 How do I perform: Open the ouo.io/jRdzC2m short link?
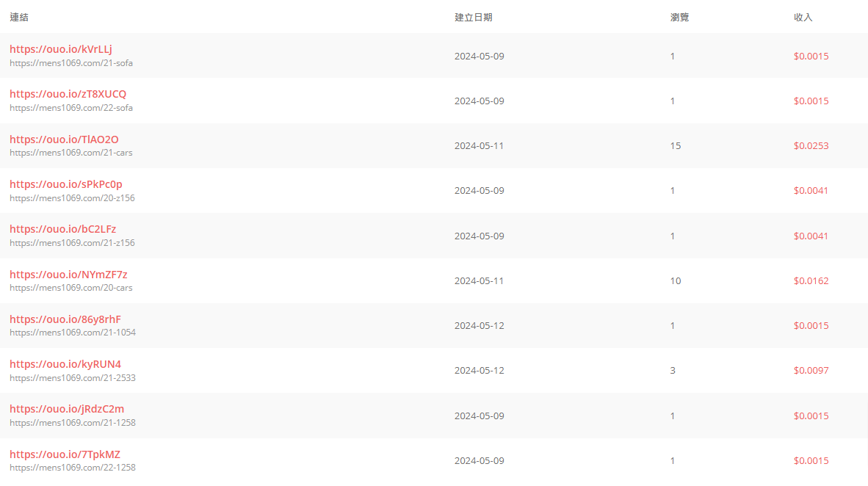click(67, 409)
